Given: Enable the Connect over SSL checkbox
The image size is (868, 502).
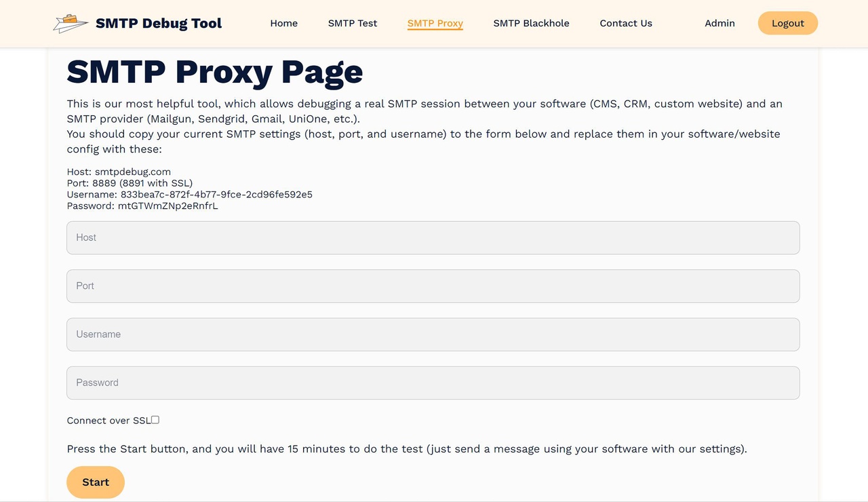Looking at the screenshot, I should point(155,419).
